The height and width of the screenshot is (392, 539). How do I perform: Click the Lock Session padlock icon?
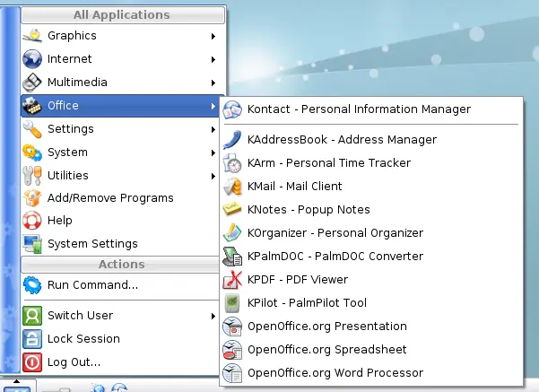[x=32, y=339]
